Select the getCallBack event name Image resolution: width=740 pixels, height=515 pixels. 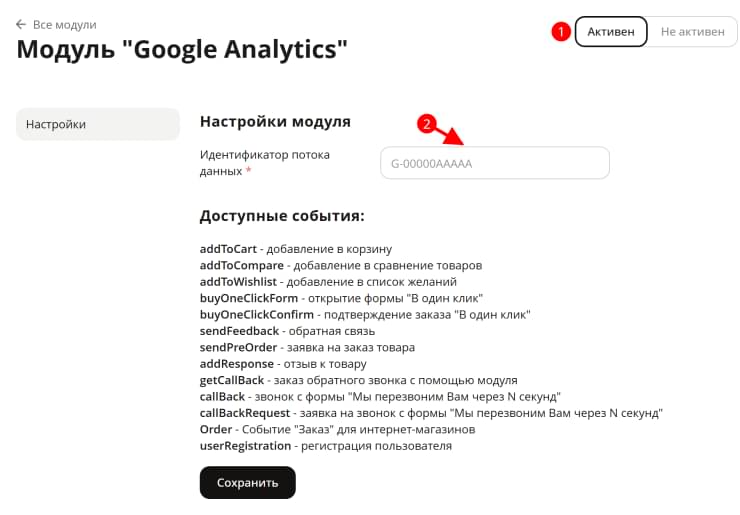point(232,380)
